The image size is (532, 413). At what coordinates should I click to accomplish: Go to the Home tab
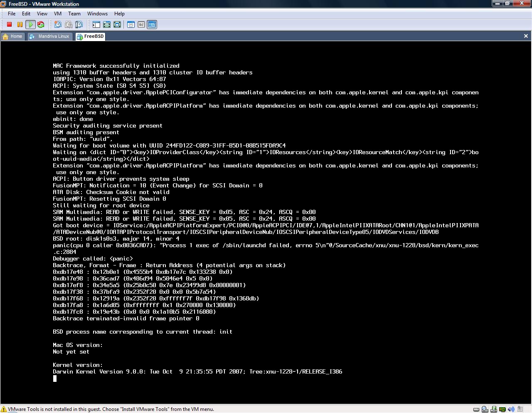[x=12, y=37]
